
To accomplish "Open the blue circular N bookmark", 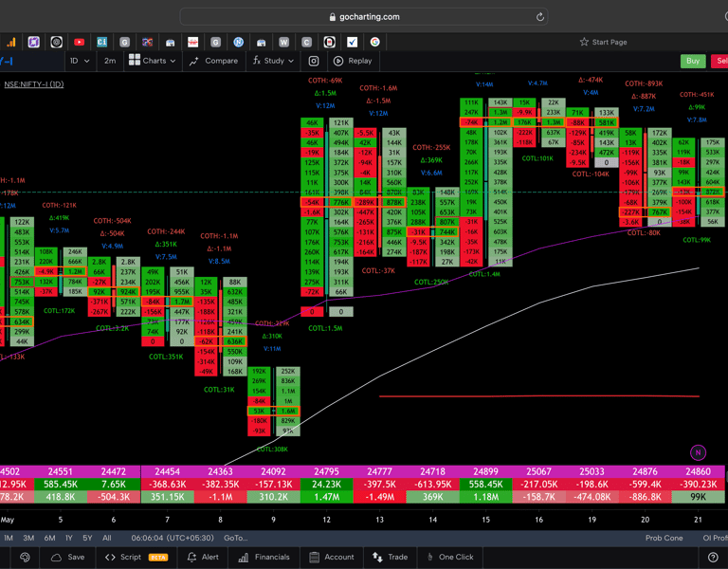I will 239,43.
